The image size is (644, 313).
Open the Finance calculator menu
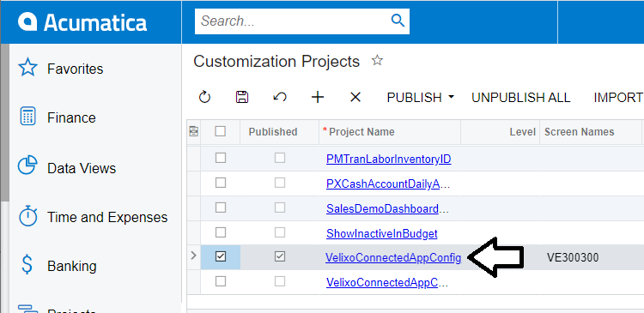[28, 117]
